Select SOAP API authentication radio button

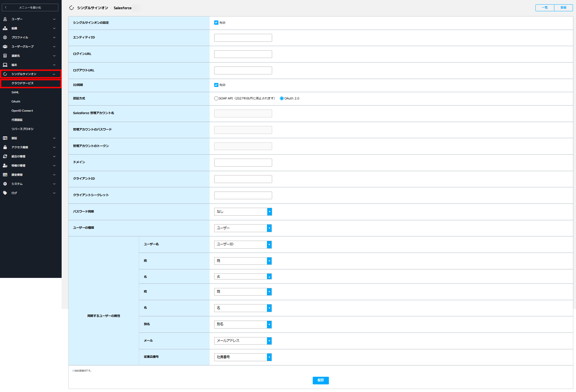coord(216,98)
